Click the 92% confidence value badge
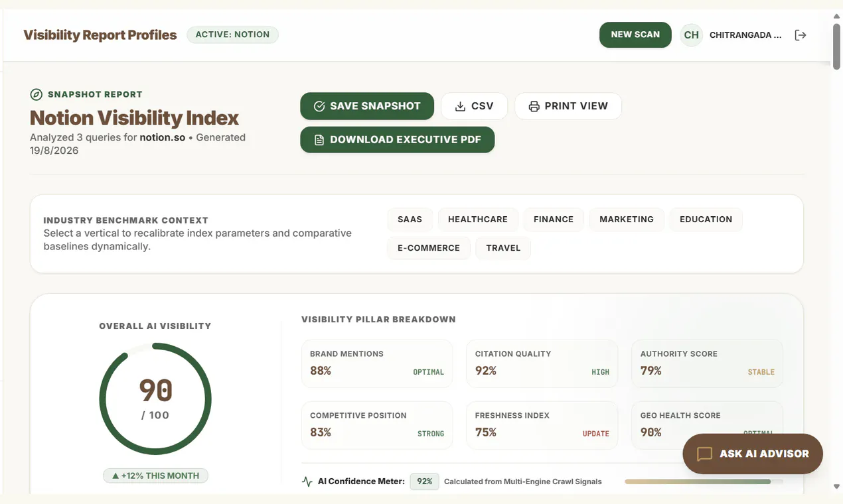This screenshot has height=504, width=843. tap(424, 481)
